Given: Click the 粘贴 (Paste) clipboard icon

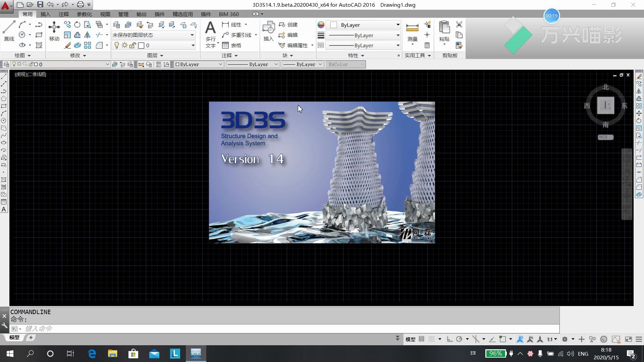Looking at the screenshot, I should (x=444, y=30).
